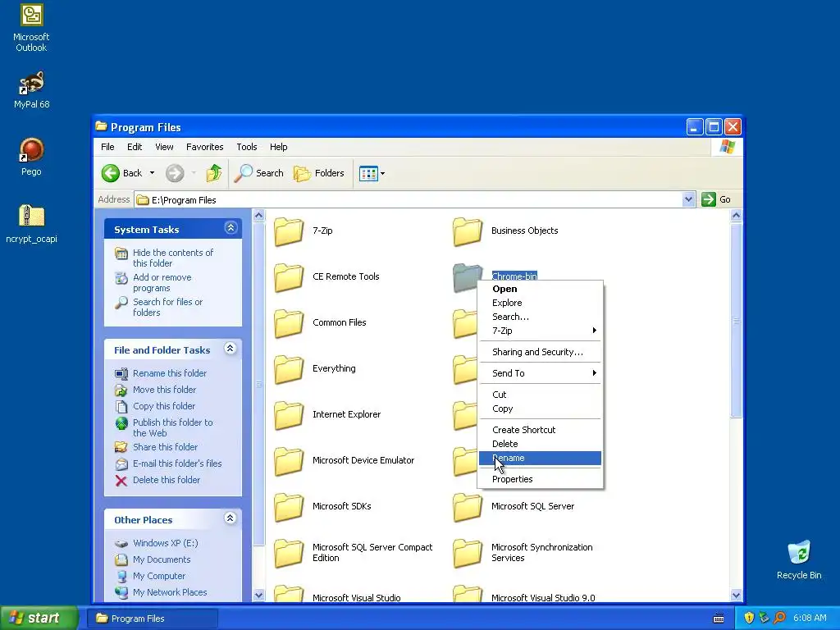Choose Properties in the context menu
This screenshot has height=630, width=840.
click(x=540, y=479)
